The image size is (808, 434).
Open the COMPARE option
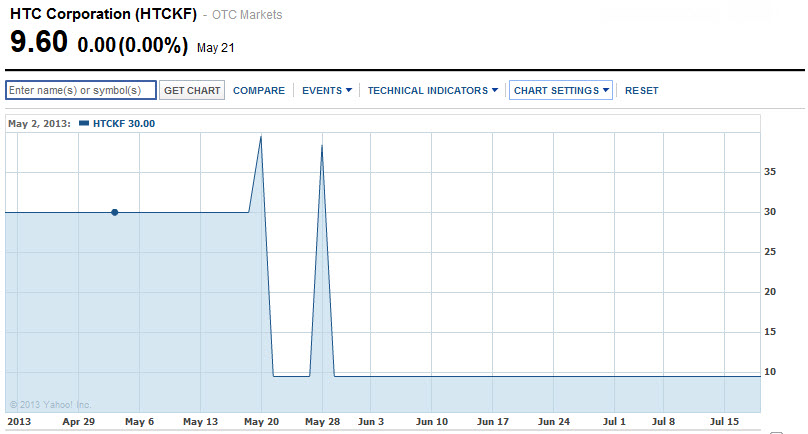tap(259, 91)
